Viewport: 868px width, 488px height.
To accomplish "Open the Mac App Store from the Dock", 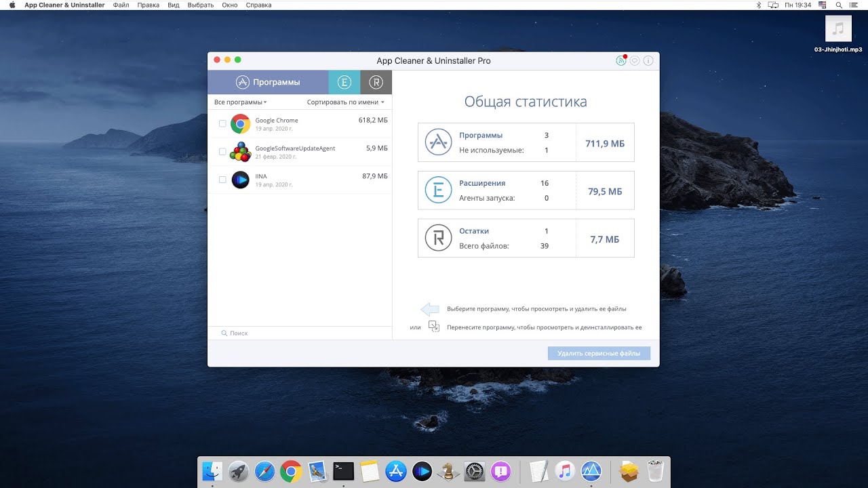I will (x=395, y=470).
